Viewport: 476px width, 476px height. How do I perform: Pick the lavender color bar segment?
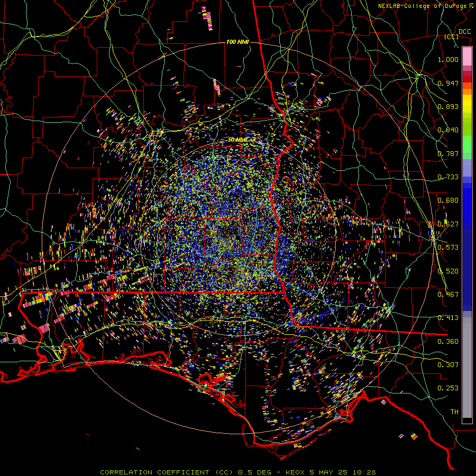click(467, 168)
